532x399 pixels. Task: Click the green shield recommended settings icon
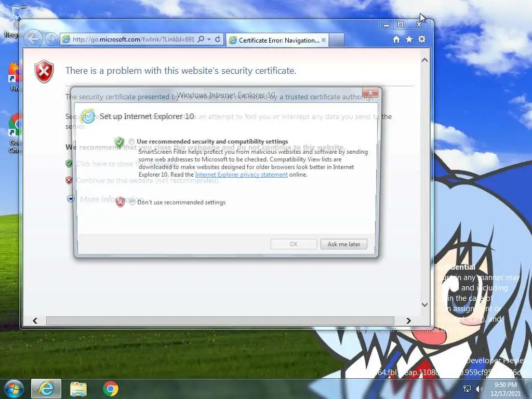click(x=119, y=142)
